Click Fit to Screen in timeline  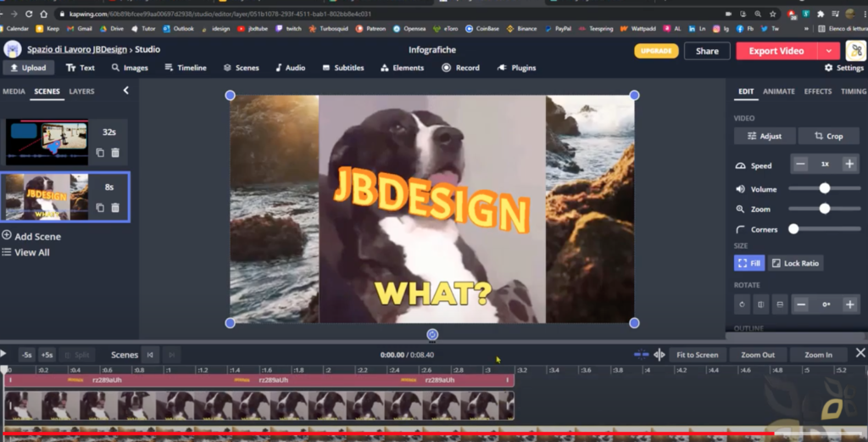[697, 355]
